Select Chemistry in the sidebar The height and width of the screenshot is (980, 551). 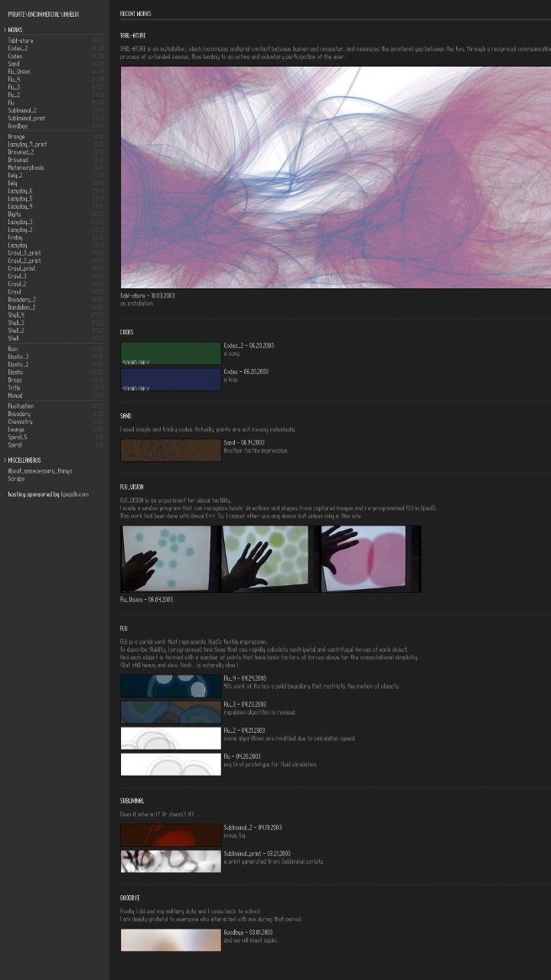click(x=20, y=422)
